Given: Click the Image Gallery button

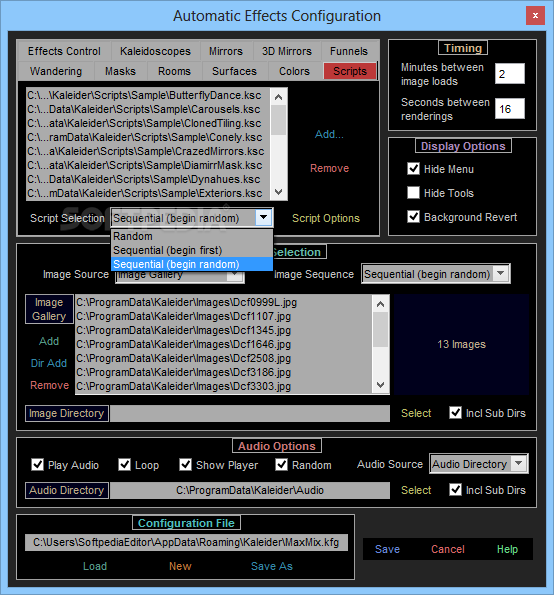Looking at the screenshot, I should 49,309.
